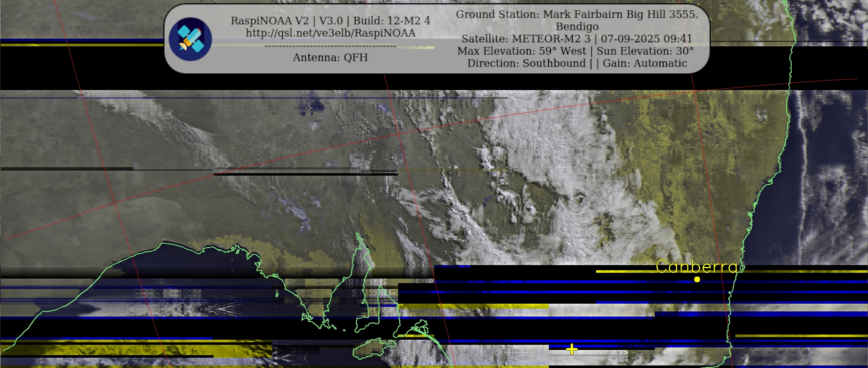Click the red grid line intersection mid-image
The image size is (868, 368).
click(x=399, y=134)
